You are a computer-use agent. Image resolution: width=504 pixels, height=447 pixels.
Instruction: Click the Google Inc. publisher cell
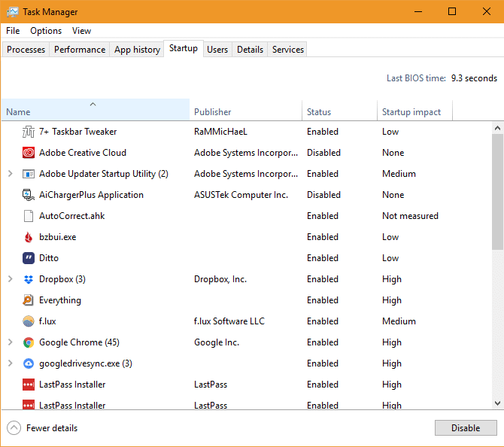click(x=217, y=342)
